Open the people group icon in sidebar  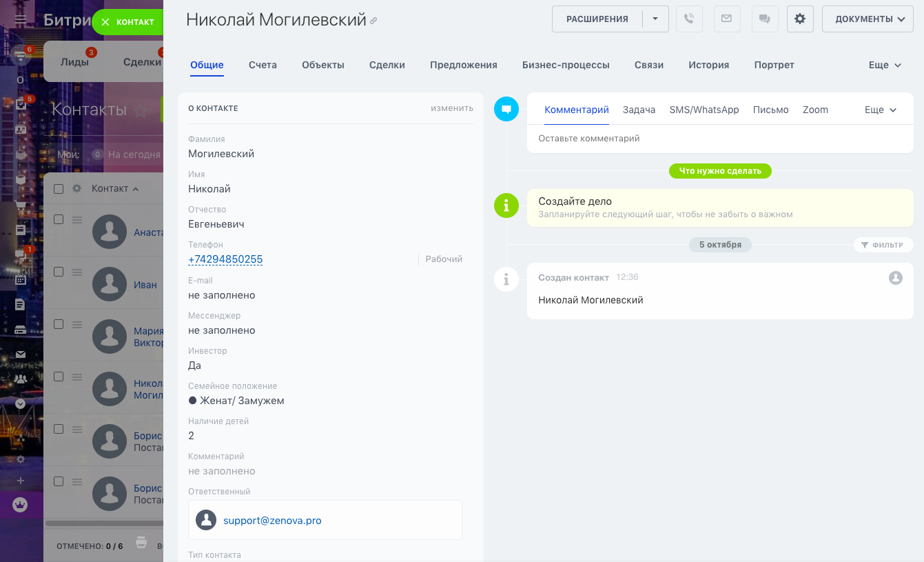pyautogui.click(x=21, y=379)
